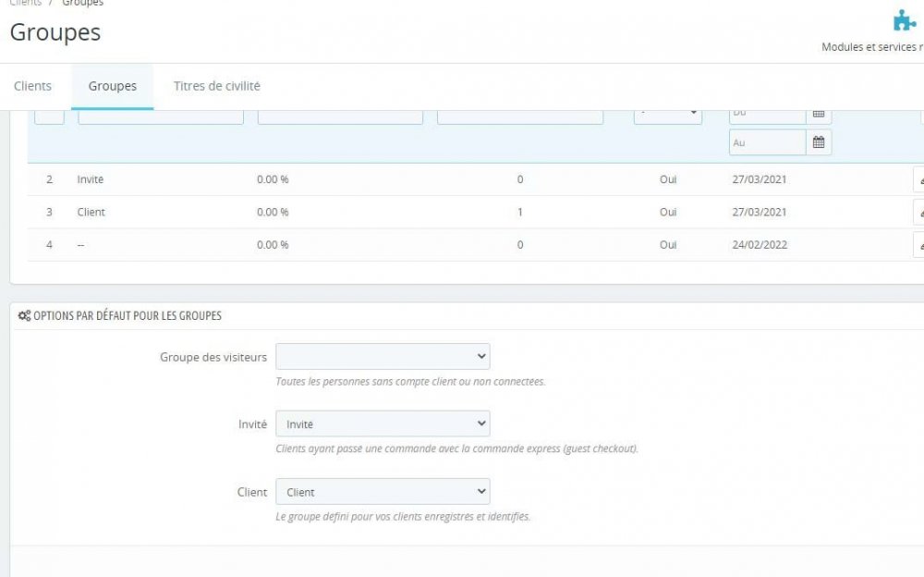Click the ID filter field
Screen dimensions: 924x577
click(49, 117)
